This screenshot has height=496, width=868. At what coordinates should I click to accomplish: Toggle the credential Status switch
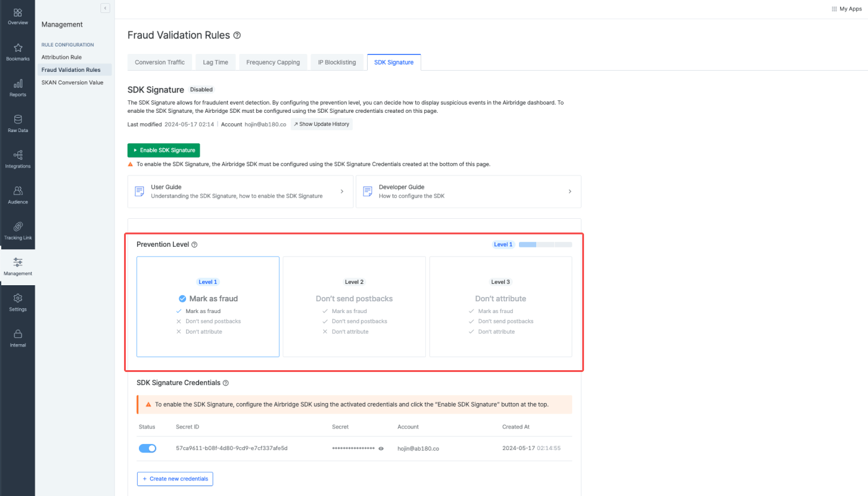click(148, 448)
